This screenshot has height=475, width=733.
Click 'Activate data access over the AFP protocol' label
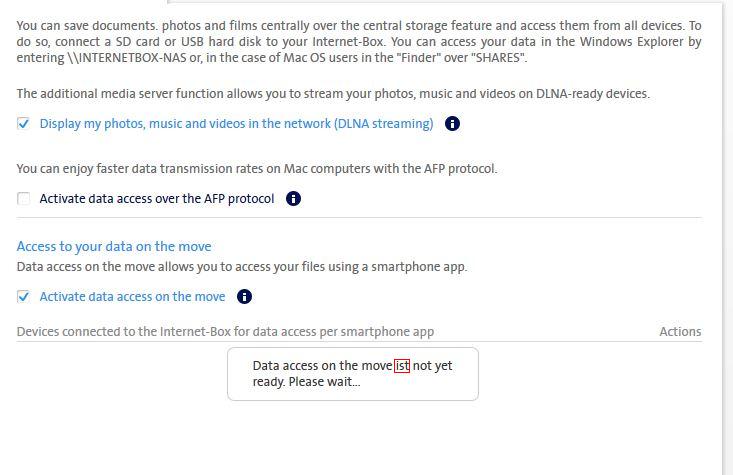(x=156, y=199)
